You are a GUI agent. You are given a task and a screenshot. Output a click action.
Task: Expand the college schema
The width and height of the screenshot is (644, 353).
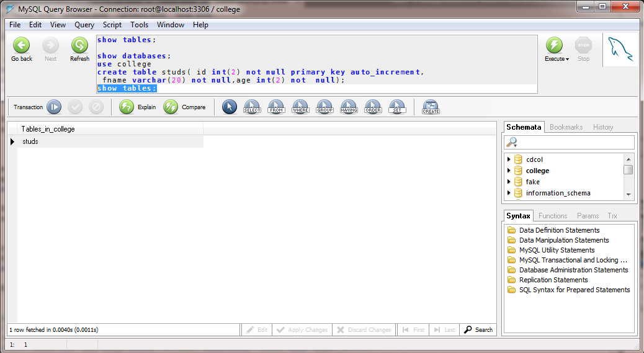point(509,171)
